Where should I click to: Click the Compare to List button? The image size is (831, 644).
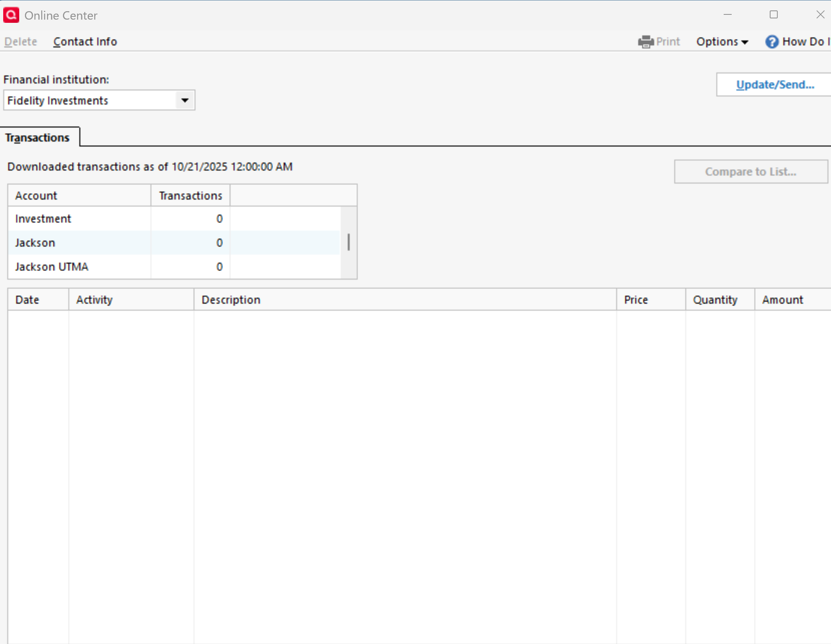[x=750, y=172]
